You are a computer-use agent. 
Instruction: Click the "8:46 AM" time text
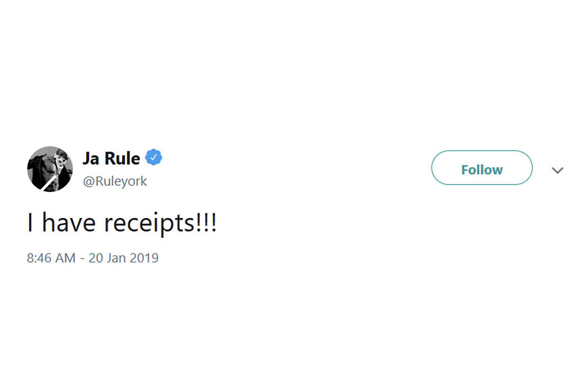pyautogui.click(x=51, y=258)
